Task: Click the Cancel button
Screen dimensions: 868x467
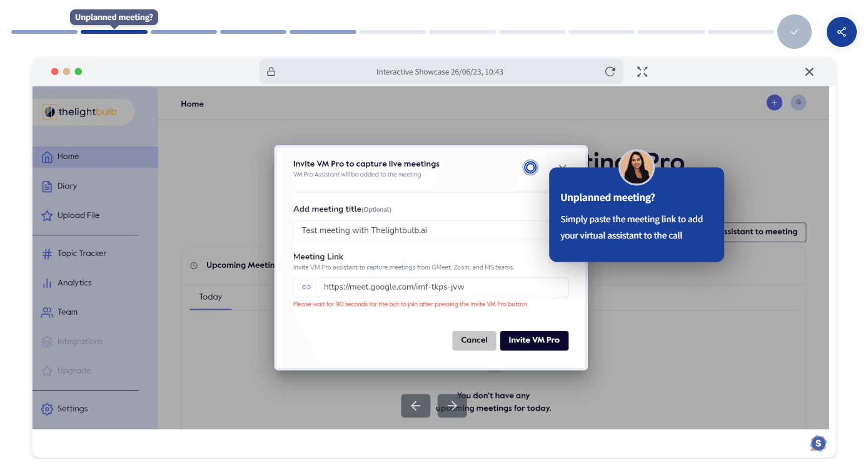Action: pyautogui.click(x=474, y=341)
